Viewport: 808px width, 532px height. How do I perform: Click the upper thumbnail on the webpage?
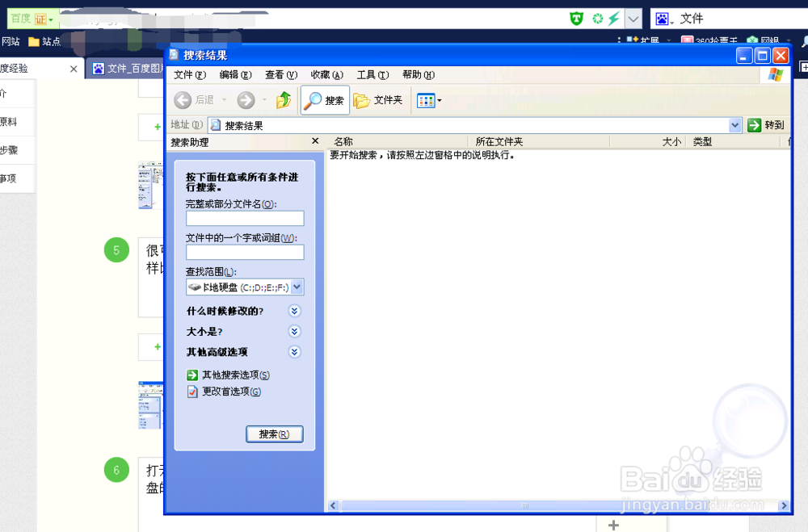150,185
